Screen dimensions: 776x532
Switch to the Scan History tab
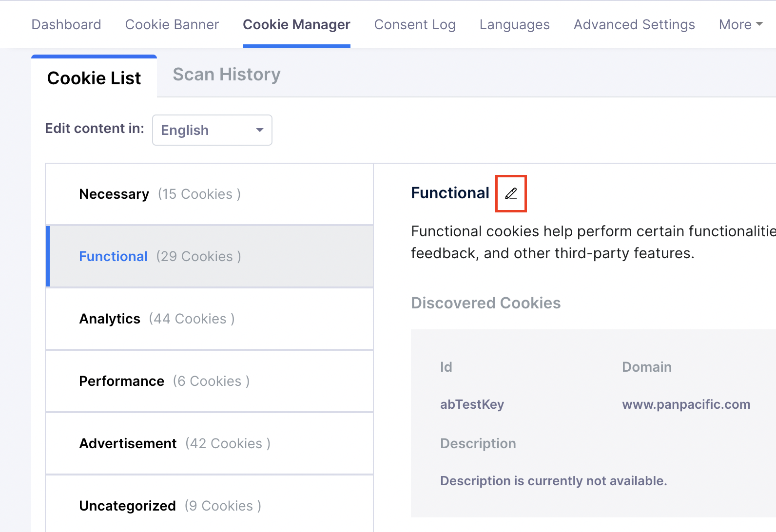pyautogui.click(x=227, y=75)
